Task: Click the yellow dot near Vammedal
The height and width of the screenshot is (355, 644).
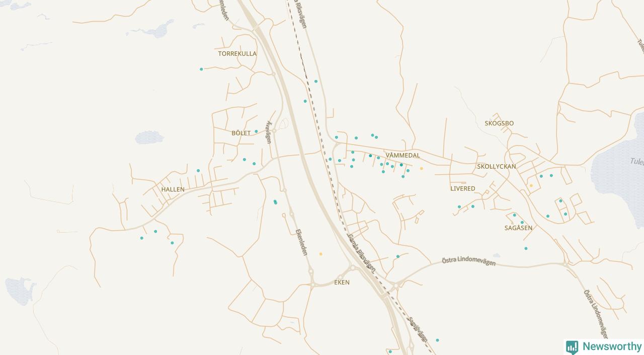Action: point(422,169)
